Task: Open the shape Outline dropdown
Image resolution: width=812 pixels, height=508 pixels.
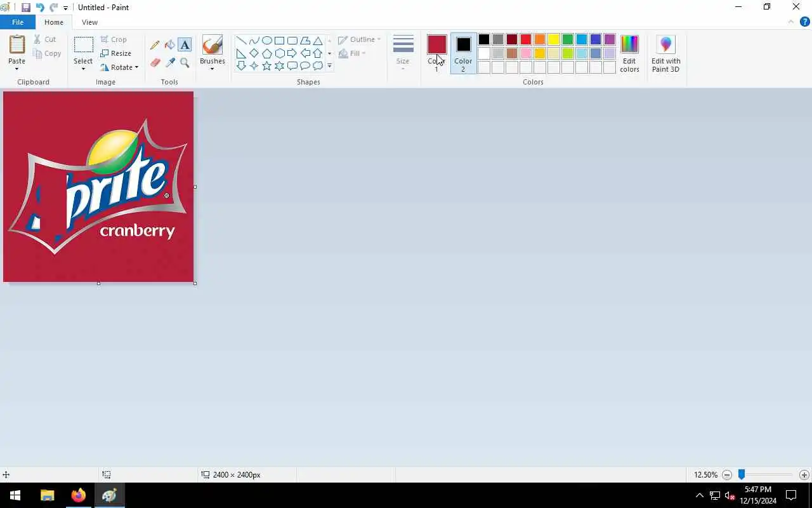Action: coord(360,39)
